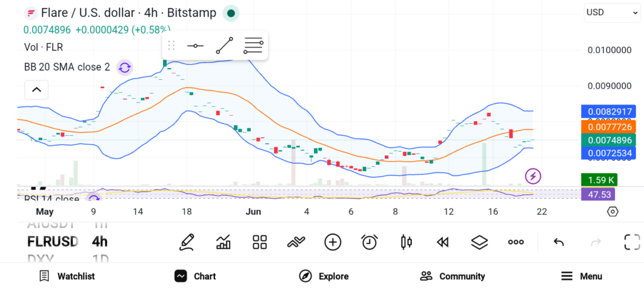
Task: Click the blue 0.0072534 lower band label
Action: (x=609, y=153)
